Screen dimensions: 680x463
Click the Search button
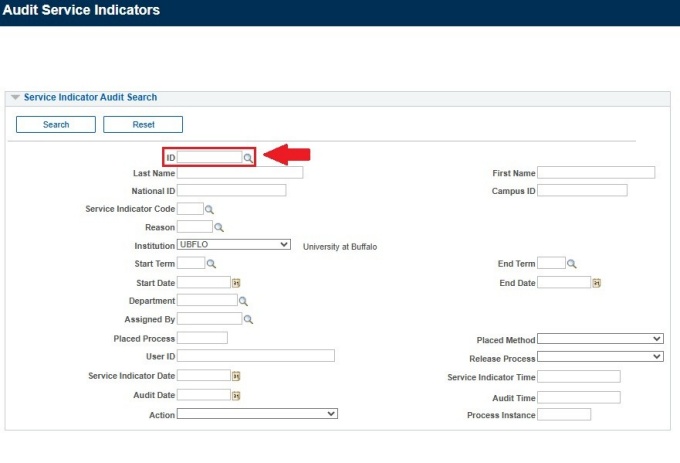click(56, 124)
